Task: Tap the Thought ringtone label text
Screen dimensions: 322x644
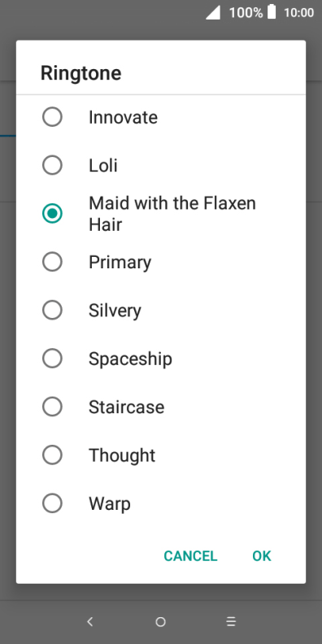Action: coord(122,455)
